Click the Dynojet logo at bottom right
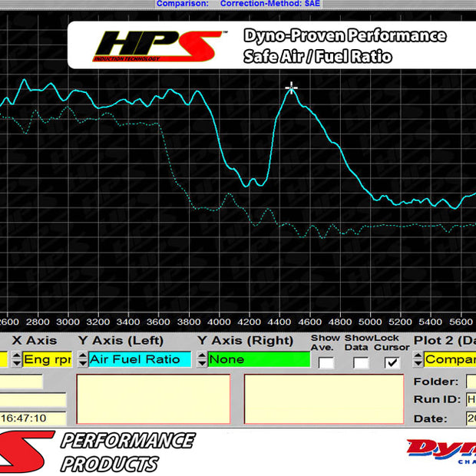The height and width of the screenshot is (476, 476). point(441,451)
